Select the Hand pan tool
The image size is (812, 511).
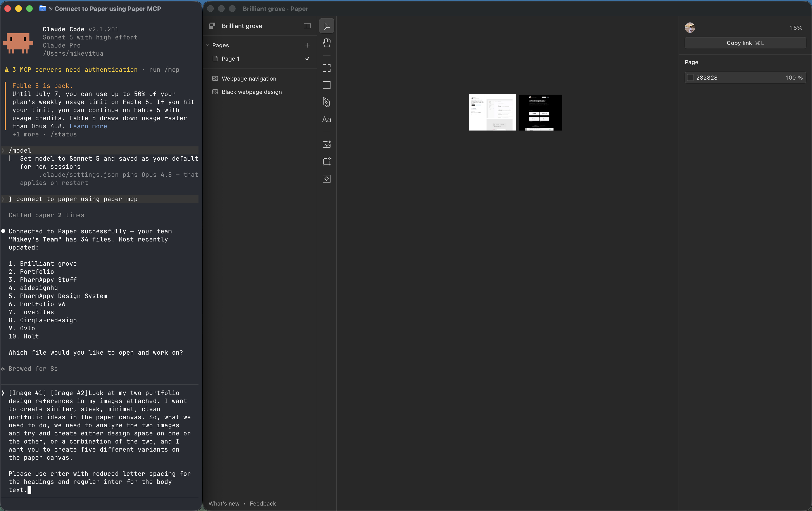pos(326,43)
